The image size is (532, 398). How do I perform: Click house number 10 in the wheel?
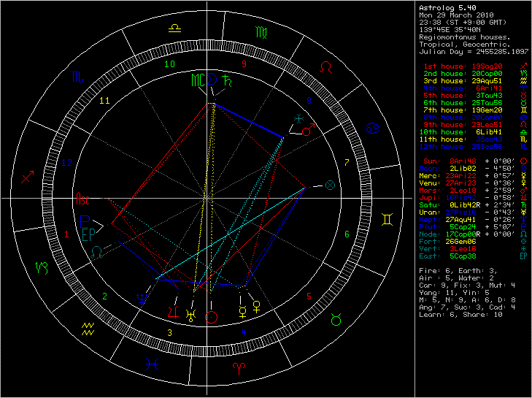click(x=169, y=64)
